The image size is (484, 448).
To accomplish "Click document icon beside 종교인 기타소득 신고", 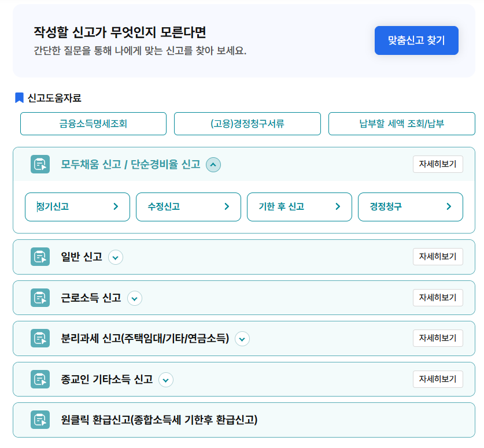I will (x=40, y=379).
